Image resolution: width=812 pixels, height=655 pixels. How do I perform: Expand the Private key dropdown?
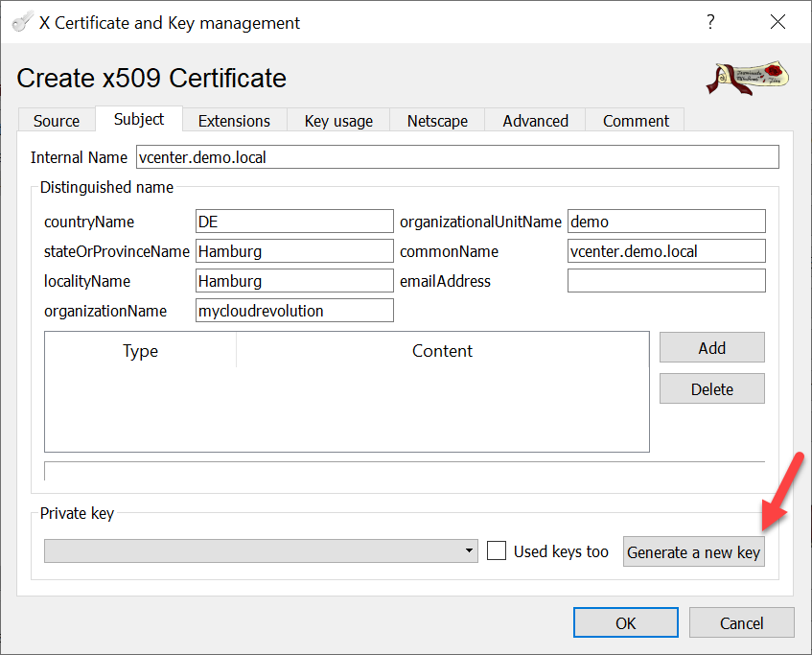[x=261, y=551]
